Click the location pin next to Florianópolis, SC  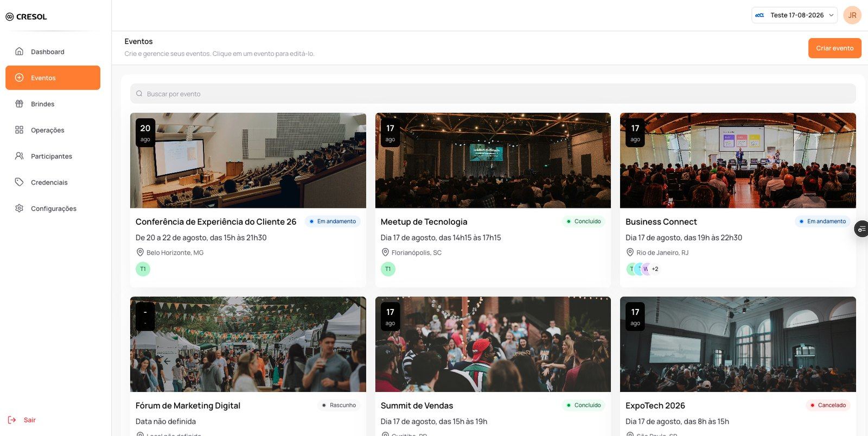[x=385, y=252]
